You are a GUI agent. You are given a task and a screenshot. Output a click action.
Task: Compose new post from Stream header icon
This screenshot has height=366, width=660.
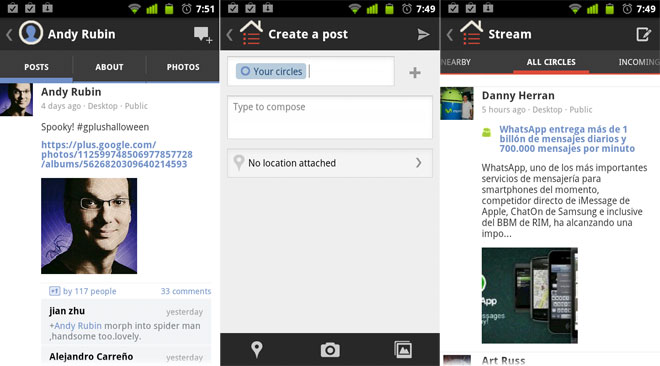pyautogui.click(x=643, y=34)
